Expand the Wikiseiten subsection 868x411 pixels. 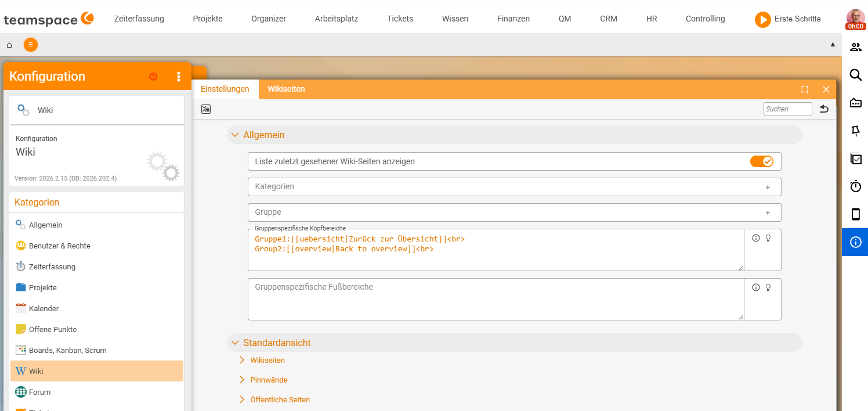click(243, 360)
